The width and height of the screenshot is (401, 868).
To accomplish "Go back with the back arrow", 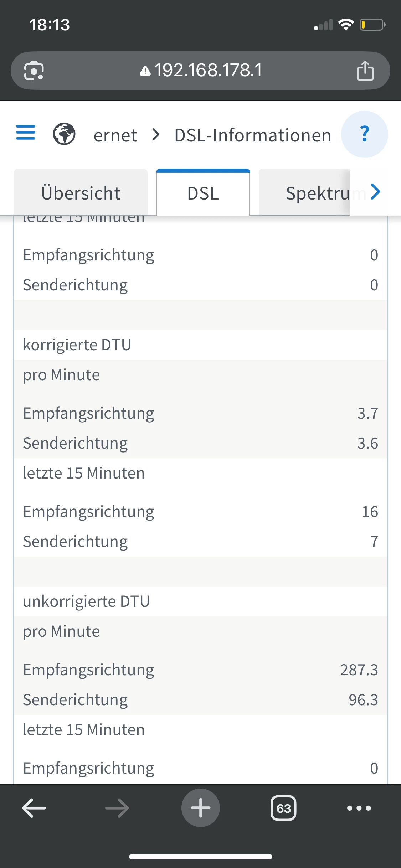I will coord(34,808).
